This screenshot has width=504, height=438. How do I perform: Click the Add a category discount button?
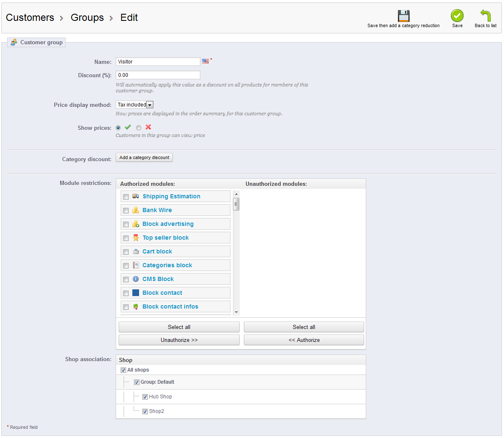144,157
